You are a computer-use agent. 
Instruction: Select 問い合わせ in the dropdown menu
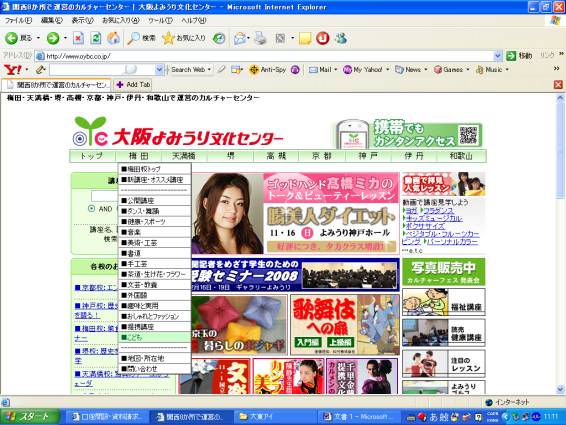(154, 369)
